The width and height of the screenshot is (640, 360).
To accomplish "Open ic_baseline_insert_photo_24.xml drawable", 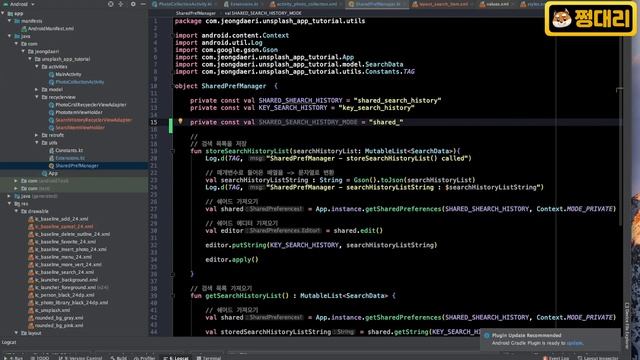I will (67, 249).
